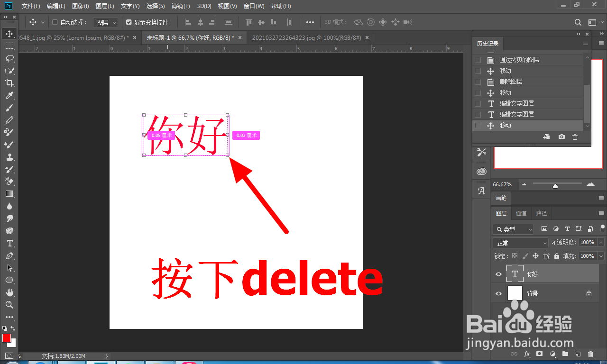Toggle the layer filter on/off switch

[x=602, y=229]
